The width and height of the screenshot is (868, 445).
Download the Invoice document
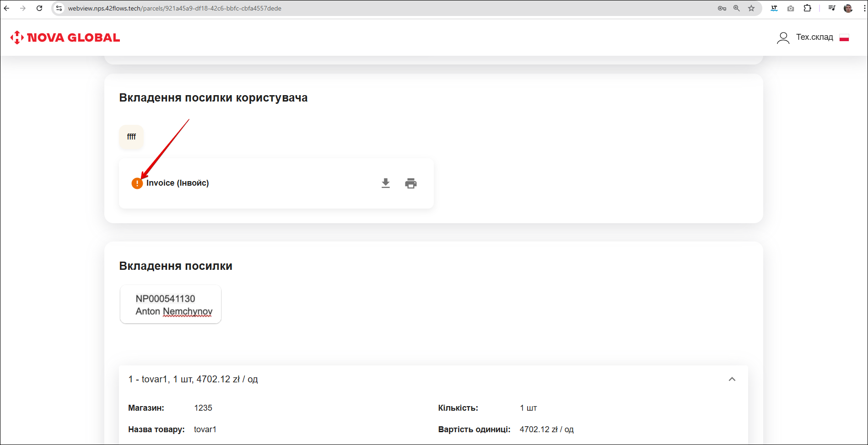pos(386,183)
